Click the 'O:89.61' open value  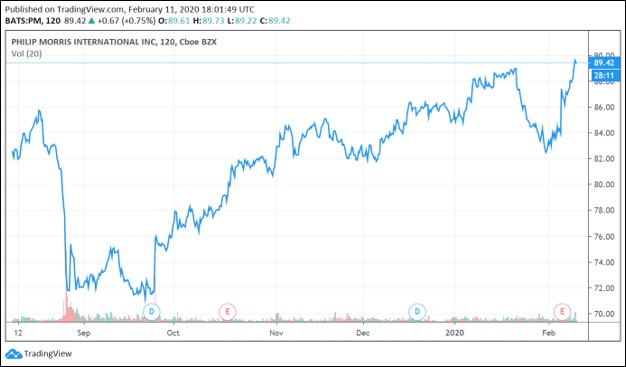174,20
